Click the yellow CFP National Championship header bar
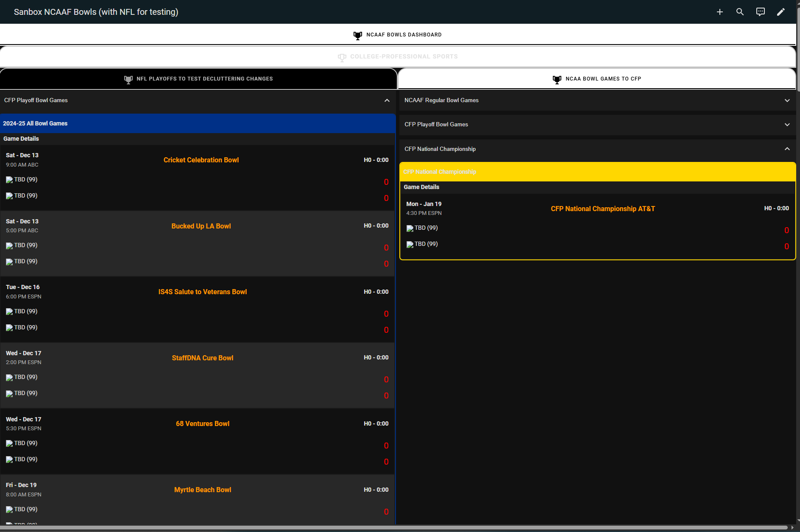This screenshot has width=800, height=532. [x=597, y=172]
